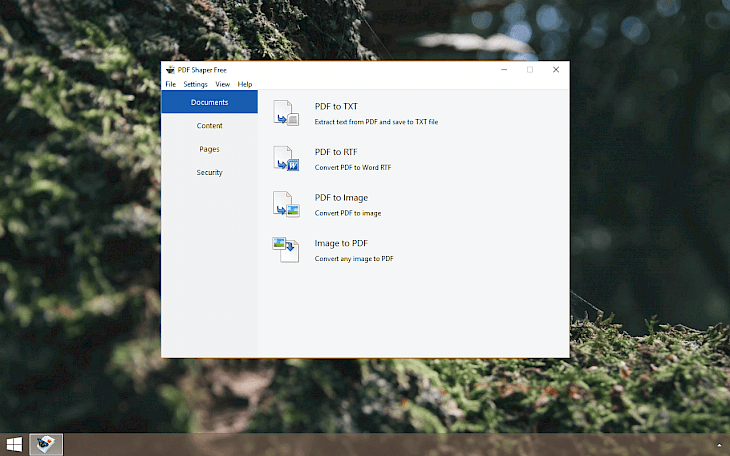Open the Windows Start button

pos(14,444)
